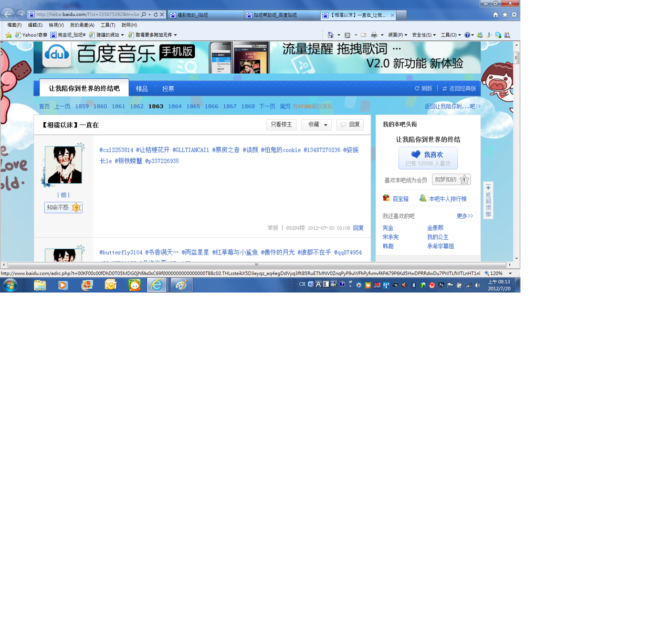The width and height of the screenshot is (672, 617).
Task: Click the vertical scrollbar down arrow
Action: point(517,258)
